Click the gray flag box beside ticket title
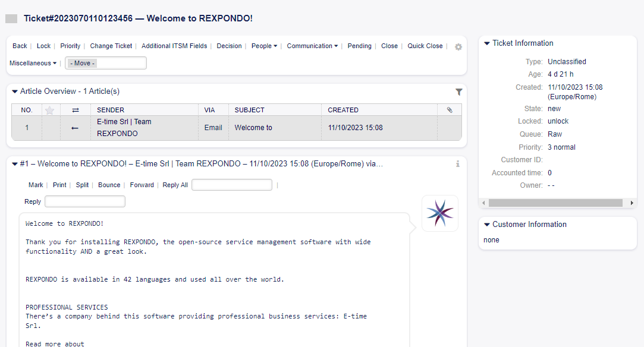 click(x=11, y=18)
